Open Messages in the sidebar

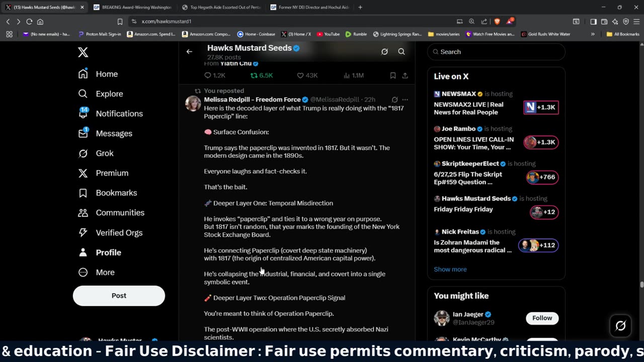click(x=105, y=133)
